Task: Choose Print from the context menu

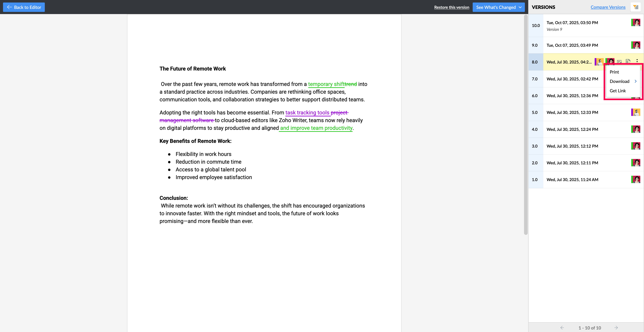Action: click(x=614, y=72)
